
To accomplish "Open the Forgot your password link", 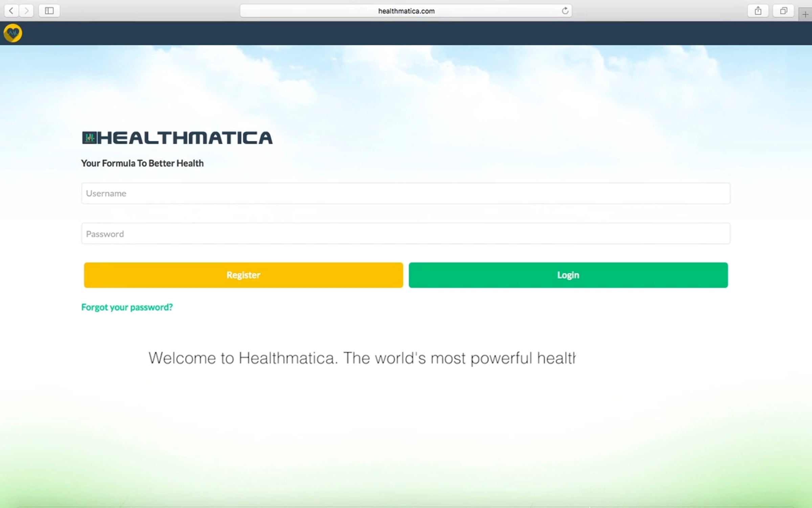I will click(x=127, y=307).
